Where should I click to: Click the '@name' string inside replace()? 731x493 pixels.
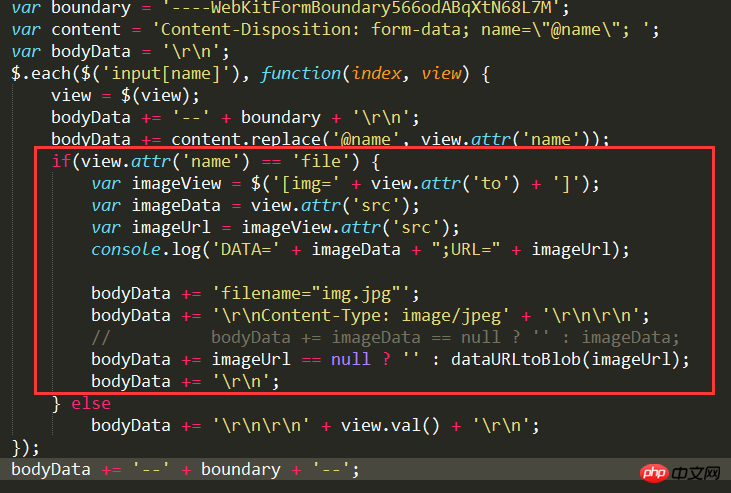[366, 139]
